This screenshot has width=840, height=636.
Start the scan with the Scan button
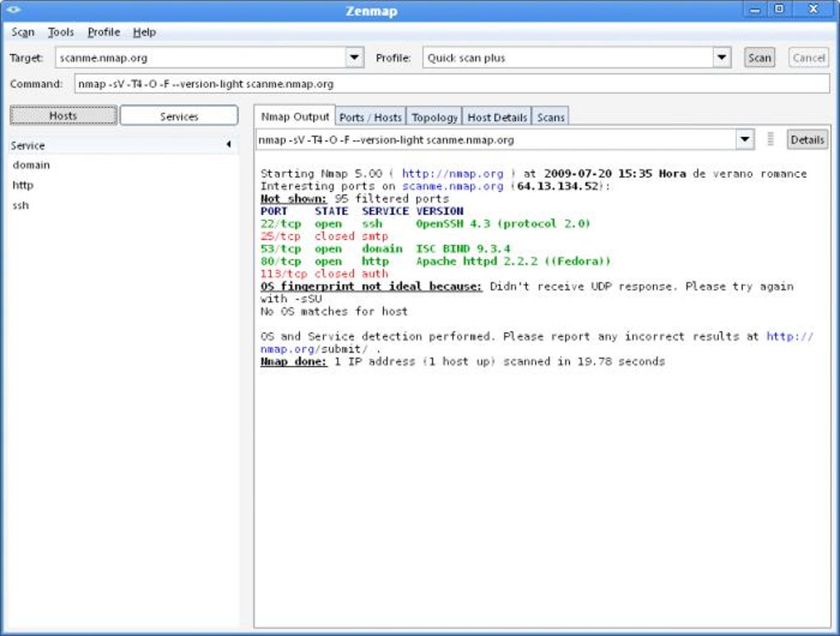[x=759, y=58]
